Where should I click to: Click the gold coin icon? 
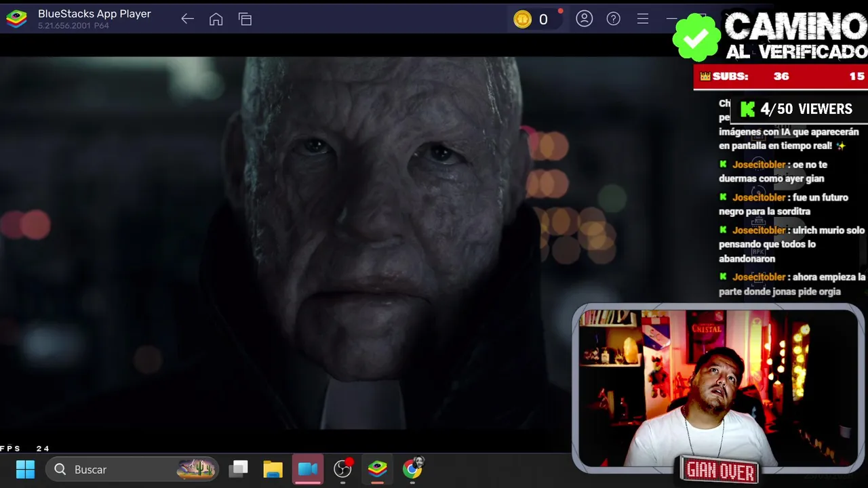coord(522,20)
